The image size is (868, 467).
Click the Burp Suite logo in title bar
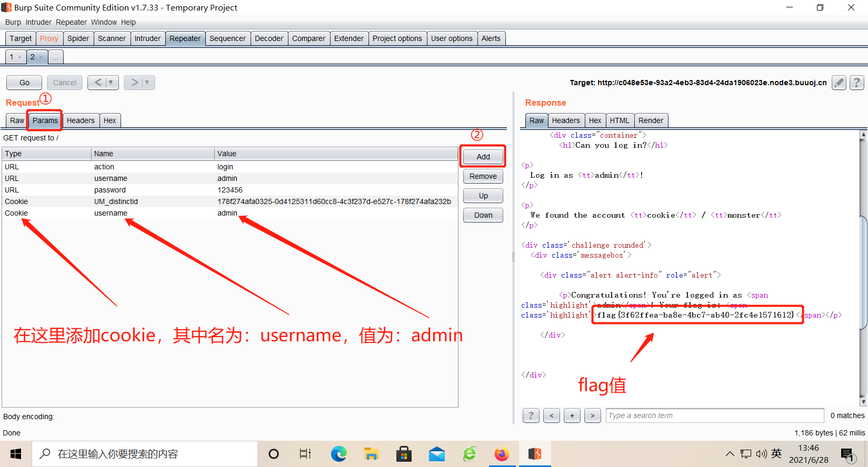click(6, 7)
